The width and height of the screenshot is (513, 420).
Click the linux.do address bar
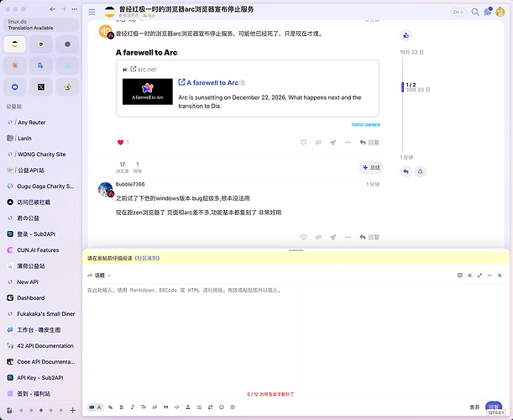(x=41, y=24)
